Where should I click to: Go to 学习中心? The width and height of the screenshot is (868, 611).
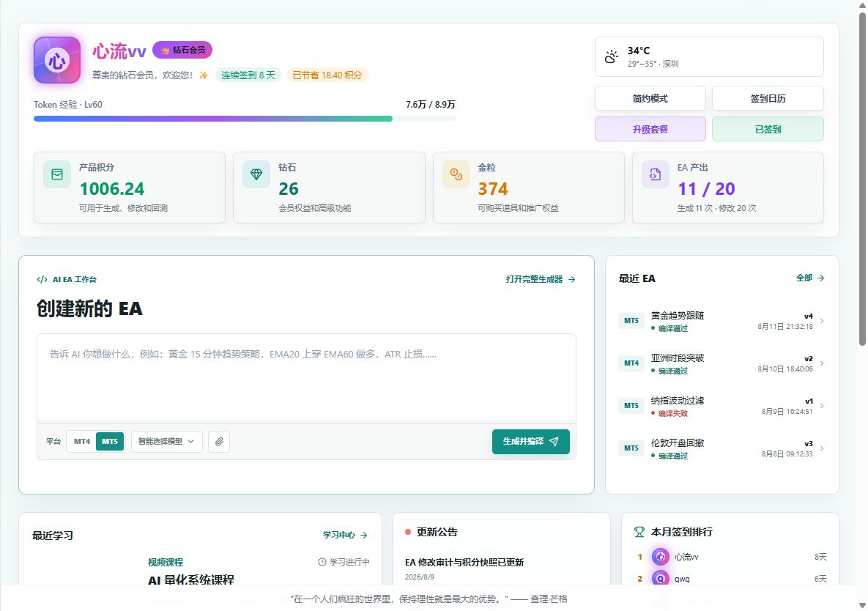(x=346, y=536)
